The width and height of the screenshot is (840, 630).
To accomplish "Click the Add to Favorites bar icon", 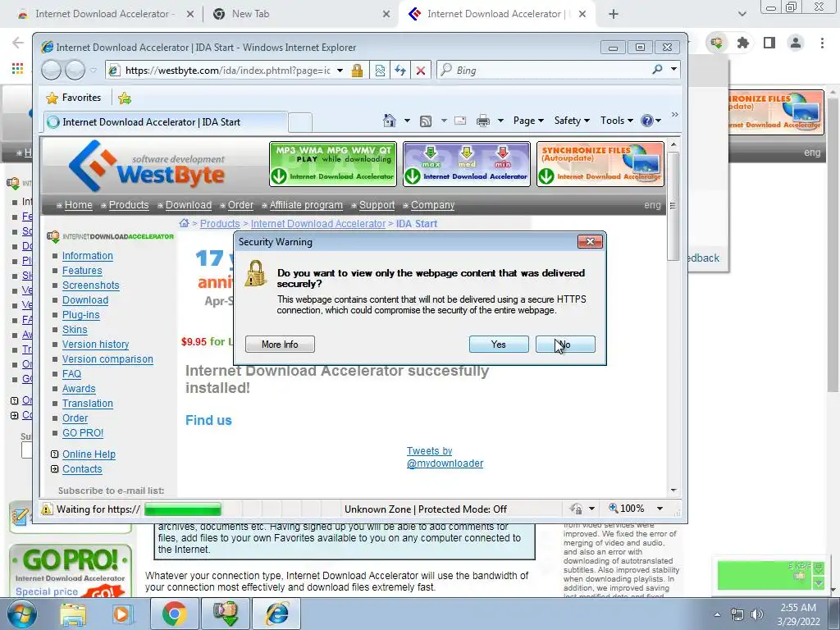I will (x=125, y=98).
